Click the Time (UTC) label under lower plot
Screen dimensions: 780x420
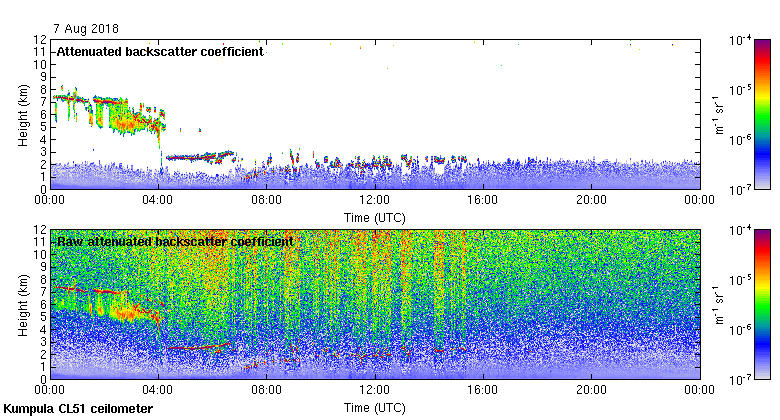pos(375,408)
